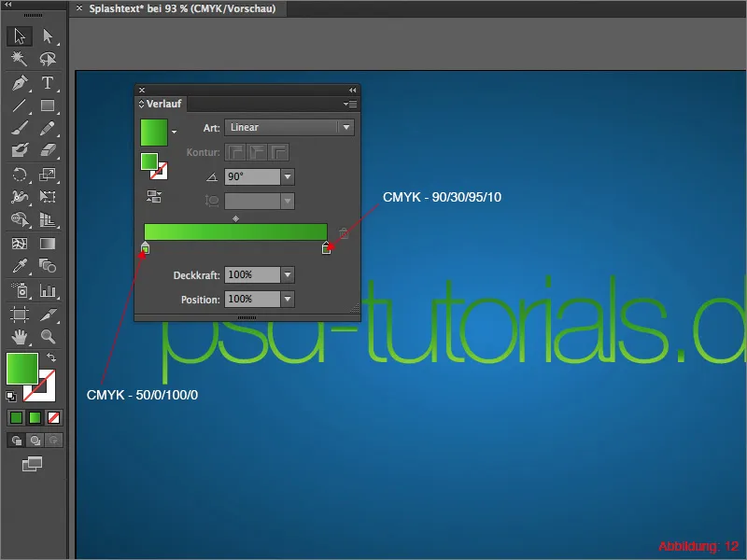This screenshot has height=560, width=747.
Task: Select the Artboard tool
Action: click(20, 315)
